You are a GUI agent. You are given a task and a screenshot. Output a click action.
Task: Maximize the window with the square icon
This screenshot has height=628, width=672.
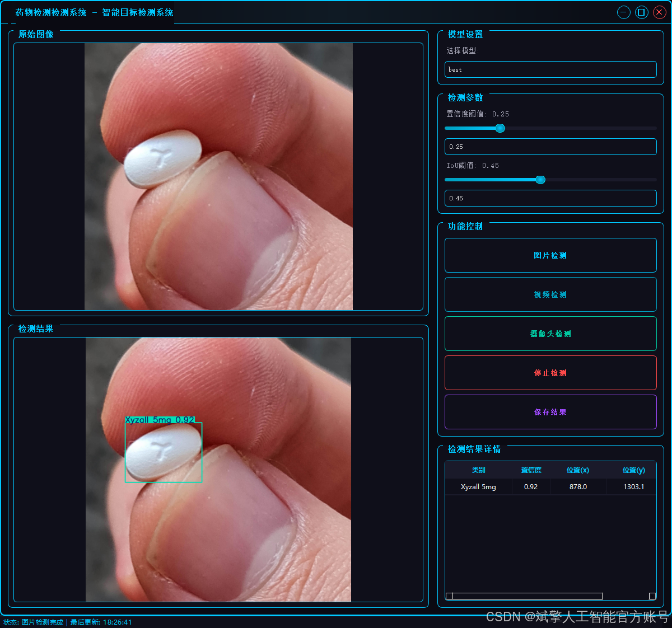pos(642,12)
